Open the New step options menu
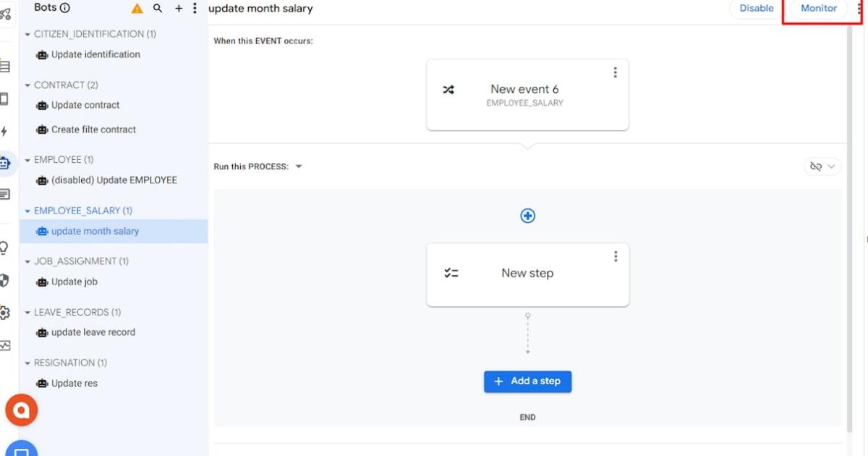 point(616,256)
